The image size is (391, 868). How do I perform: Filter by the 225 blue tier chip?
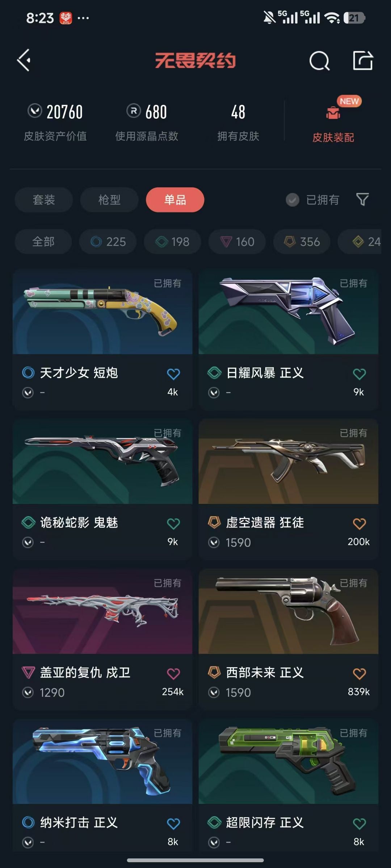(x=108, y=242)
